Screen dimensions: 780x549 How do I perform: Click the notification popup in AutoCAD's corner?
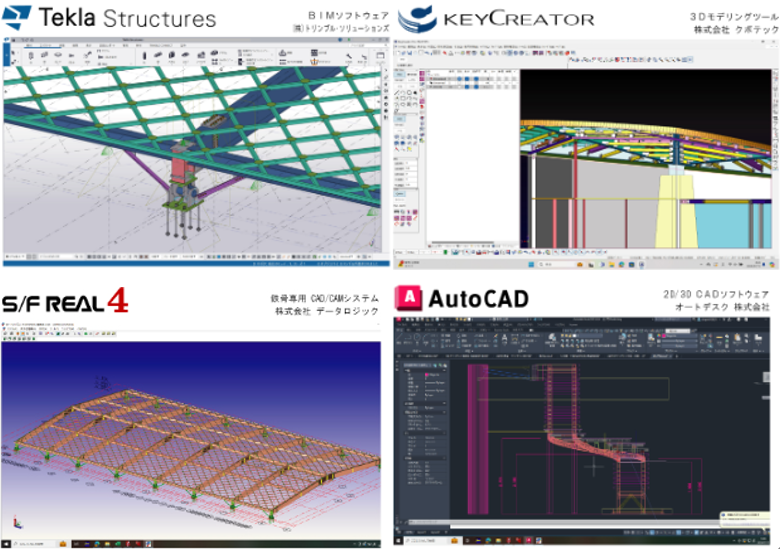(740, 517)
